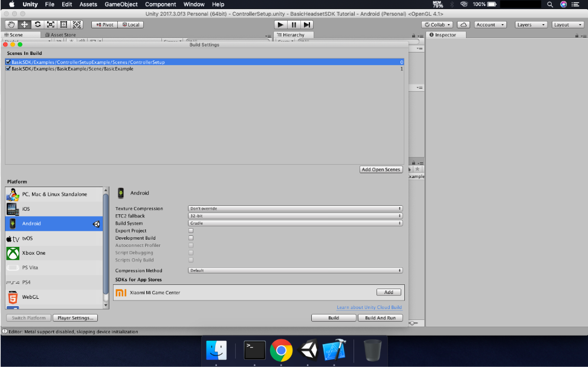This screenshot has height=367, width=588.
Task: Select the Rect tool
Action: pyautogui.click(x=63, y=25)
